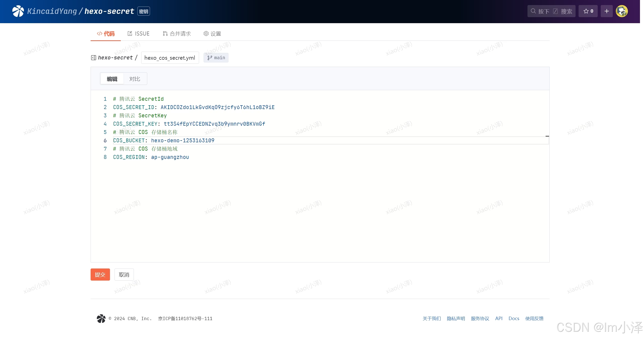Select the 对比 diff mode tab
The width and height of the screenshot is (644, 338).
[x=135, y=79]
